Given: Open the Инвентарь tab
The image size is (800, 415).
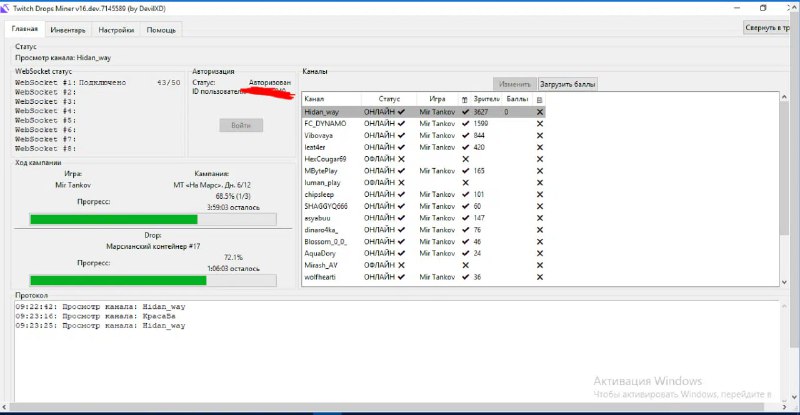Looking at the screenshot, I should click(75, 30).
